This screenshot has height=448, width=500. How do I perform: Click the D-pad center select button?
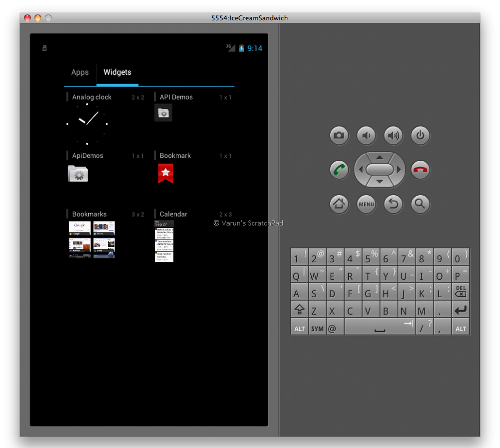tap(379, 170)
